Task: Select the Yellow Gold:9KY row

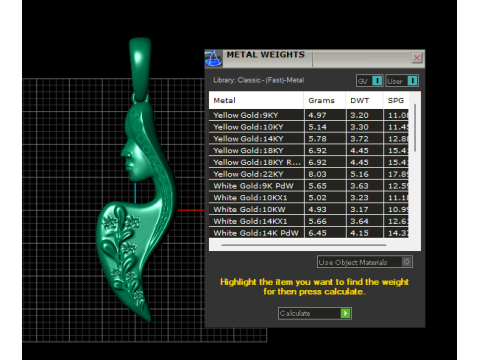Action: [309, 115]
